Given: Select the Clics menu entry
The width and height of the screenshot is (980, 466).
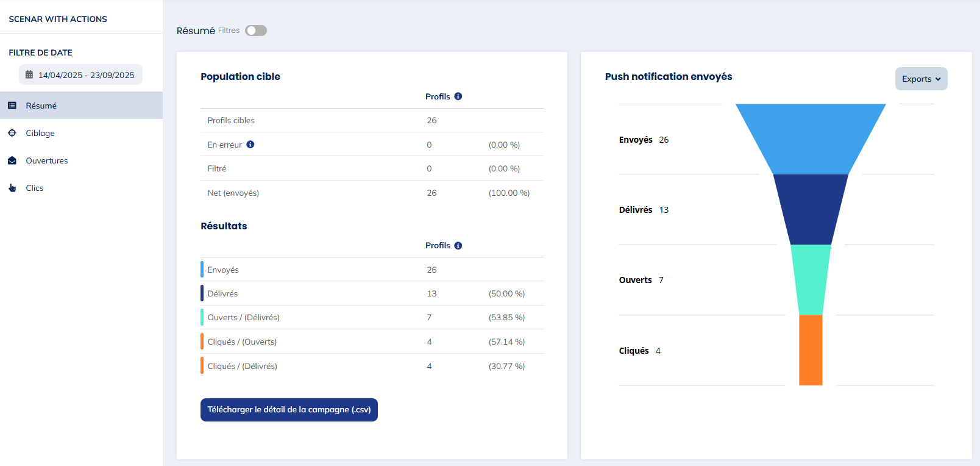Looking at the screenshot, I should pyautogui.click(x=35, y=188).
